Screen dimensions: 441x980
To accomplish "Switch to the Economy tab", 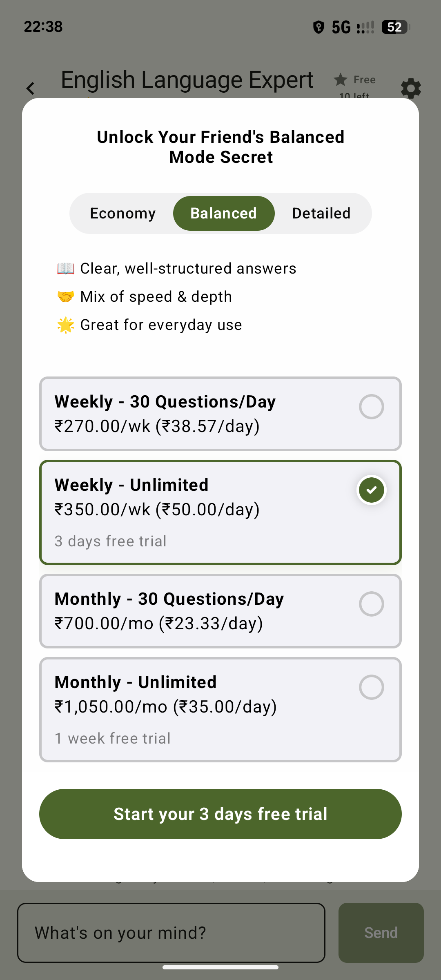I will tap(122, 214).
